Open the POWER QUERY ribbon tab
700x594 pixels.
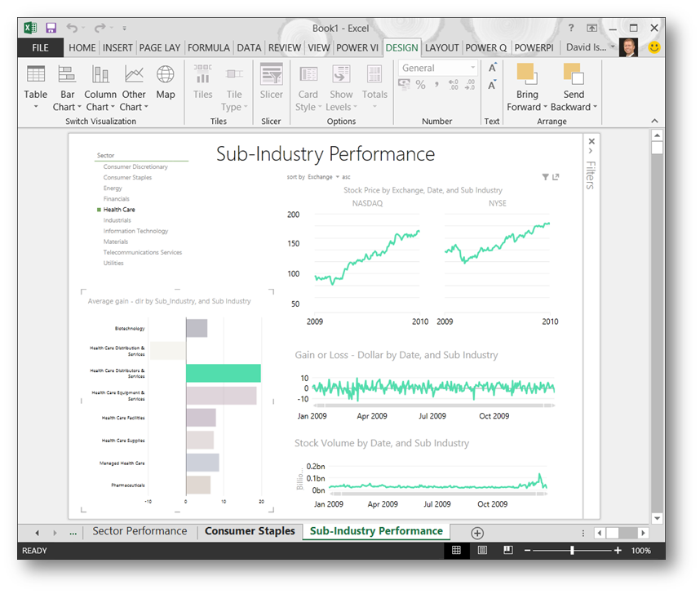click(485, 48)
